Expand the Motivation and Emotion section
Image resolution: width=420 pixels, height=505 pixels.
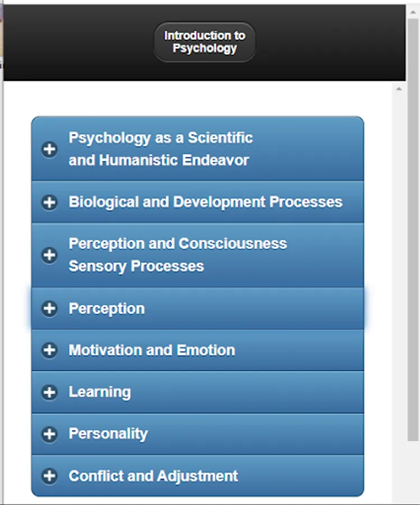197,350
